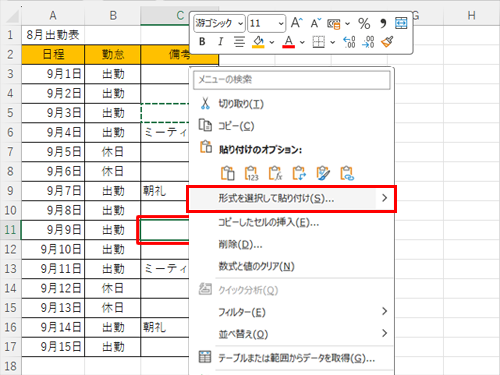
Task: Apply comma style format
Action: [383, 24]
